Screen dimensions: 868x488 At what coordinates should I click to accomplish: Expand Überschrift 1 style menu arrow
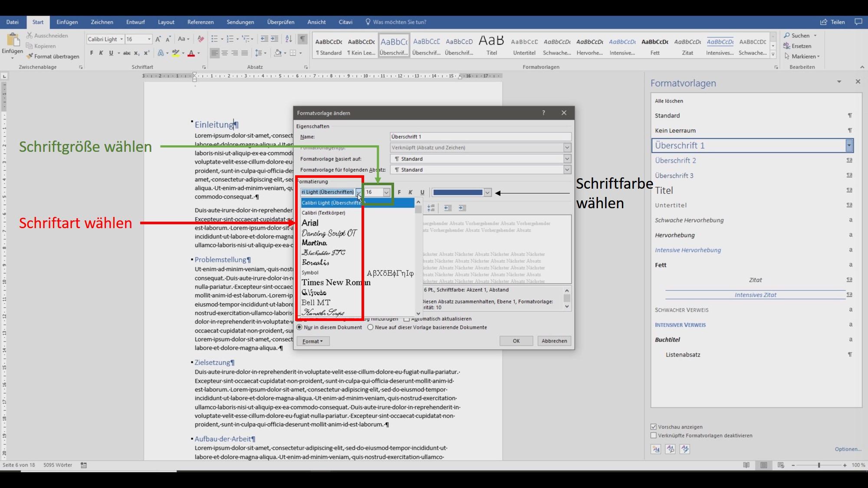(849, 145)
